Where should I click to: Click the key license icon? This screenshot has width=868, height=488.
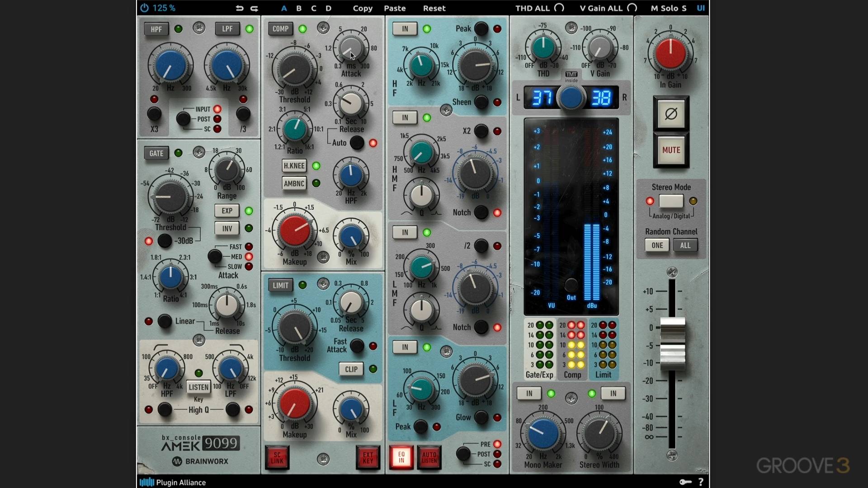pos(685,482)
